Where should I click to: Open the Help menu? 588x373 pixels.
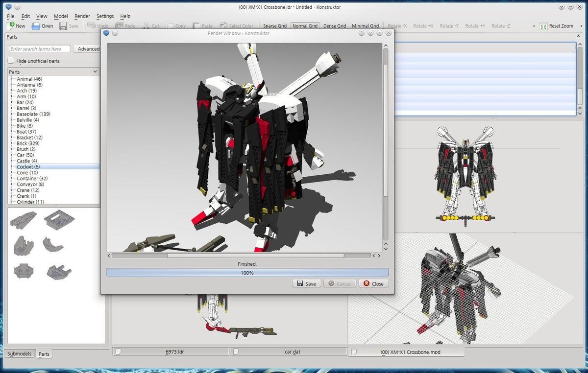[x=125, y=16]
